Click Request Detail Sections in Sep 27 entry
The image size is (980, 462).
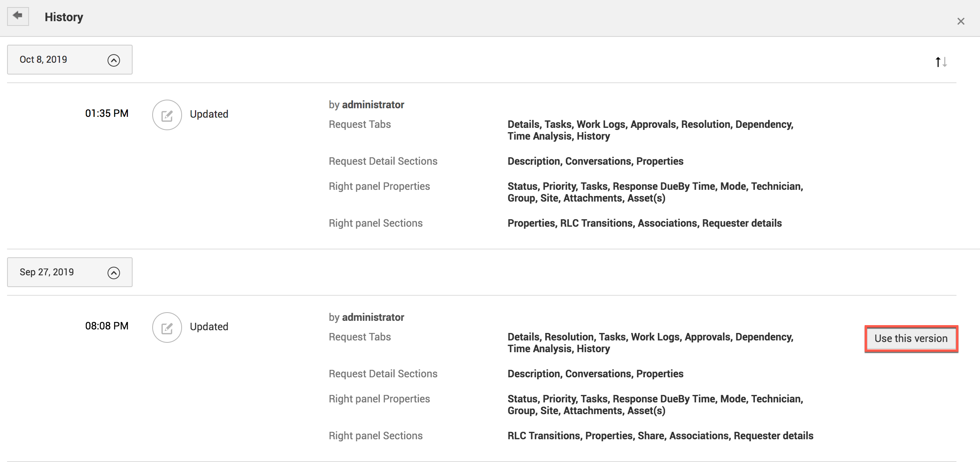(x=383, y=374)
